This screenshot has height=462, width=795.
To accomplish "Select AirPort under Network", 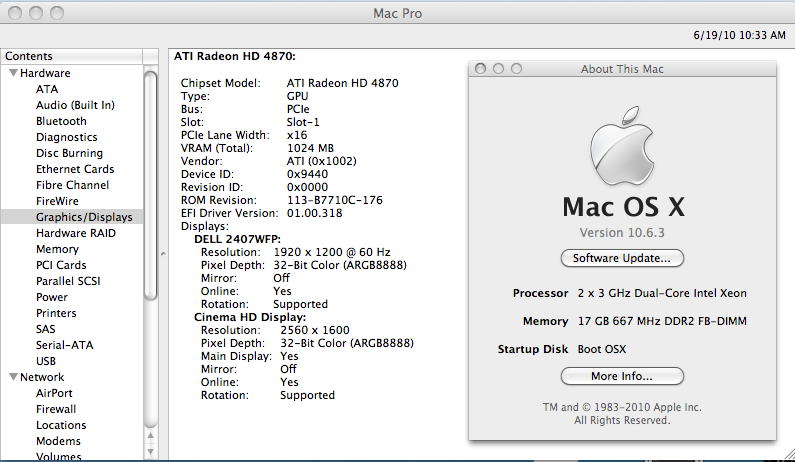I will [x=54, y=393].
